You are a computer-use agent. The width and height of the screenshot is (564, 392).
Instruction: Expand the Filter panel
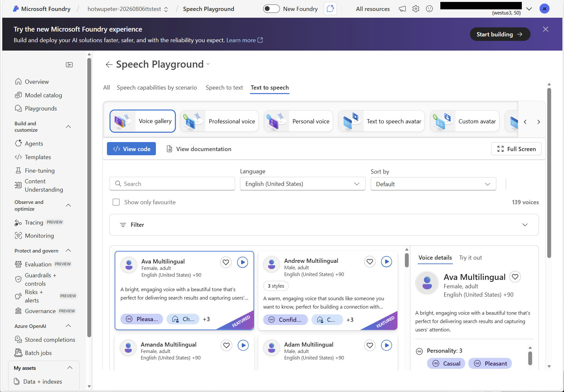click(324, 225)
